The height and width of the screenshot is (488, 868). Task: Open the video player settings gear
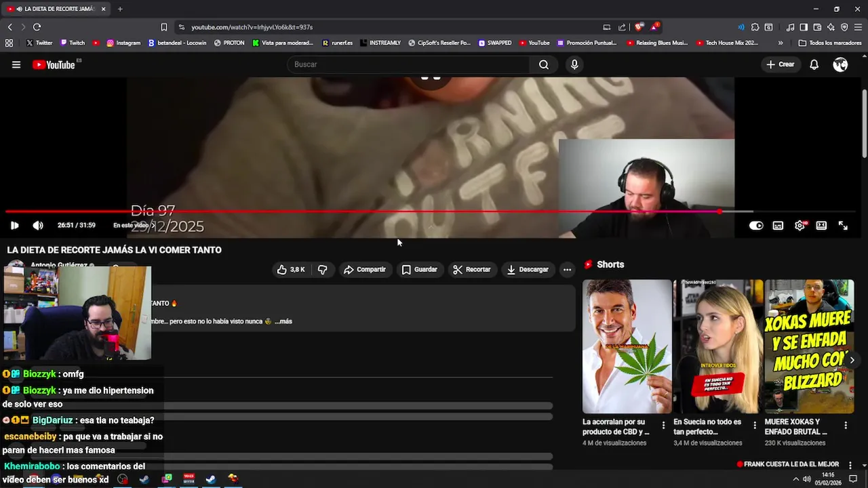(x=800, y=226)
